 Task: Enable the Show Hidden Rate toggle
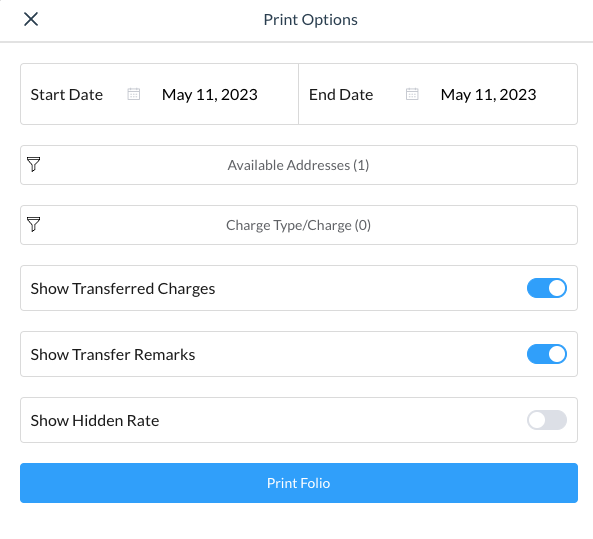[x=547, y=420]
